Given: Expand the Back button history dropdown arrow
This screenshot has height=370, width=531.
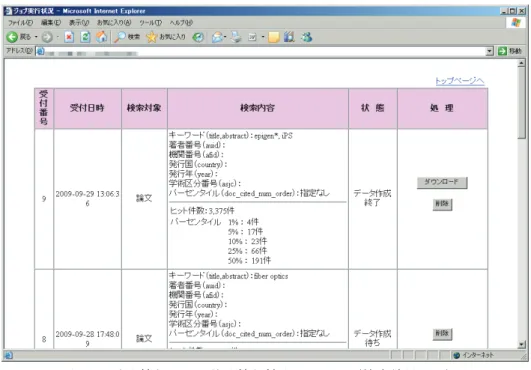Looking at the screenshot, I should click(36, 37).
